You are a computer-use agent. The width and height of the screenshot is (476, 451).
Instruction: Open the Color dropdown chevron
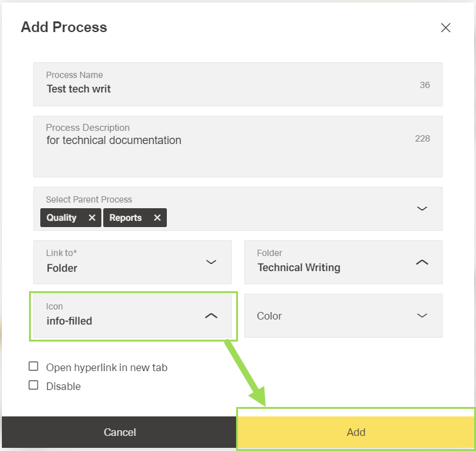pyautogui.click(x=422, y=316)
